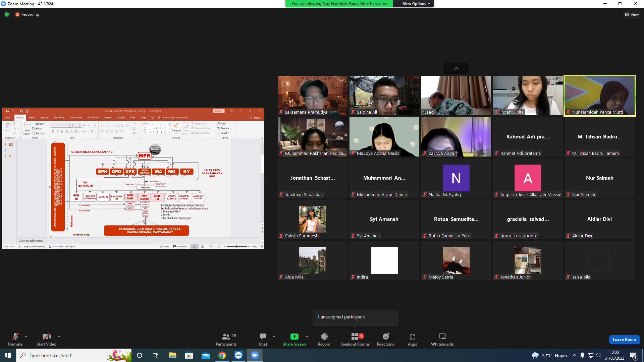644x362 pixels.
Task: Select Naufal M. Syafiq's participant tile
Action: 456,178
